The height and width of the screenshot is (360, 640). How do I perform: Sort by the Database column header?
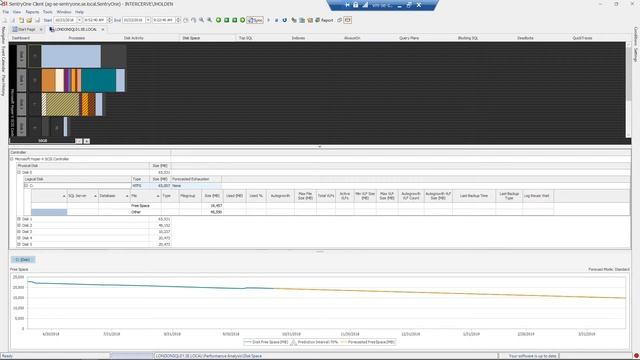(x=114, y=196)
